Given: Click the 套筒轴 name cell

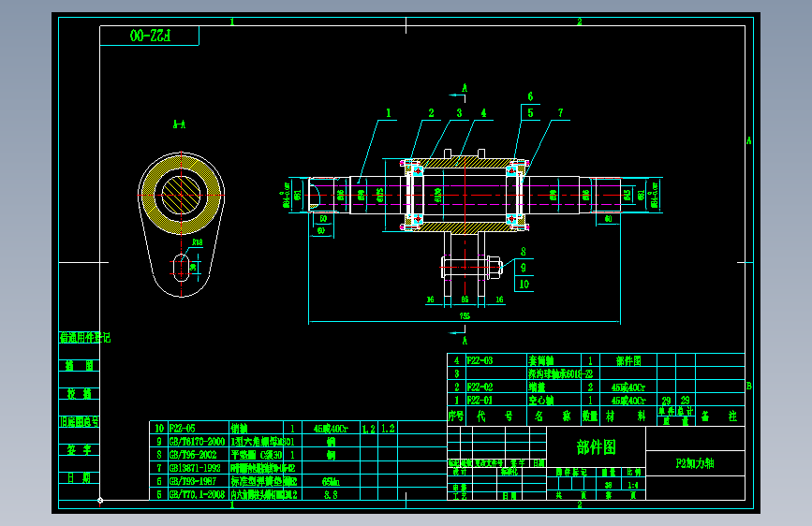Looking at the screenshot, I should [541, 361].
